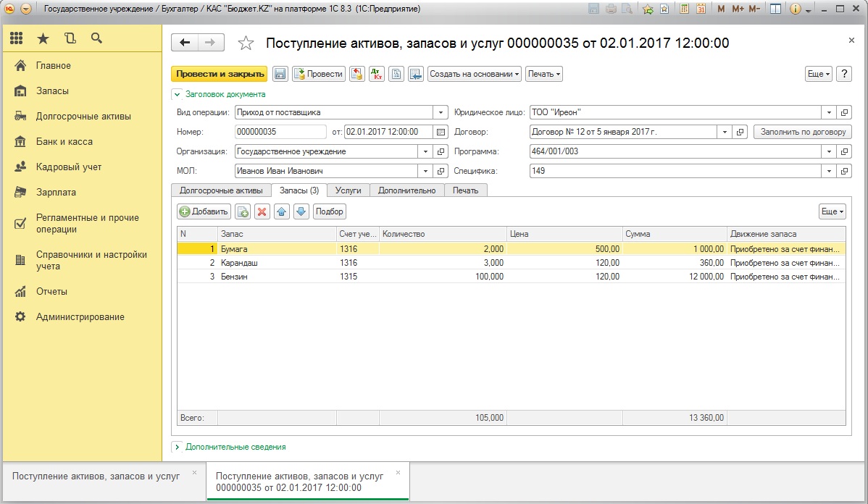This screenshot has height=504, width=868.
Task: Open the table Еще menu button
Action: click(832, 211)
